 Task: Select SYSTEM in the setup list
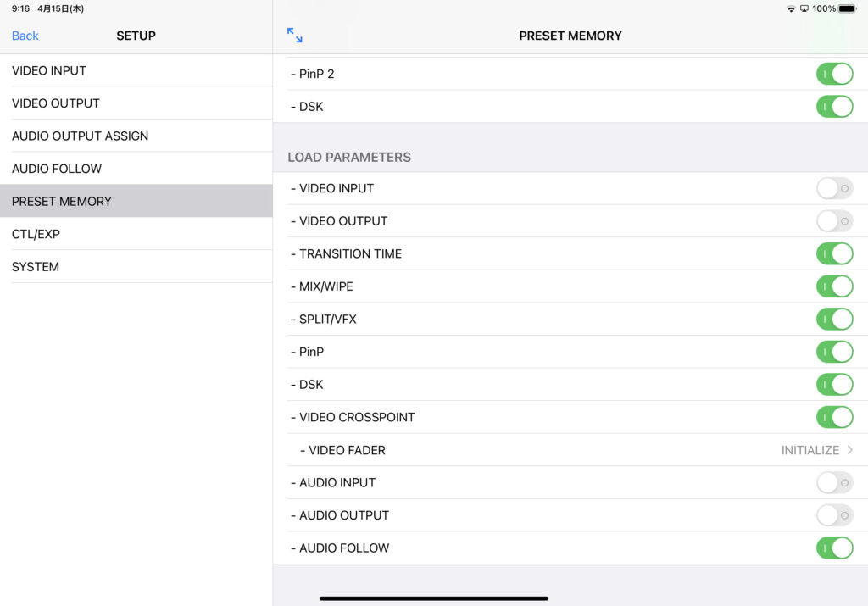pyautogui.click(x=136, y=266)
